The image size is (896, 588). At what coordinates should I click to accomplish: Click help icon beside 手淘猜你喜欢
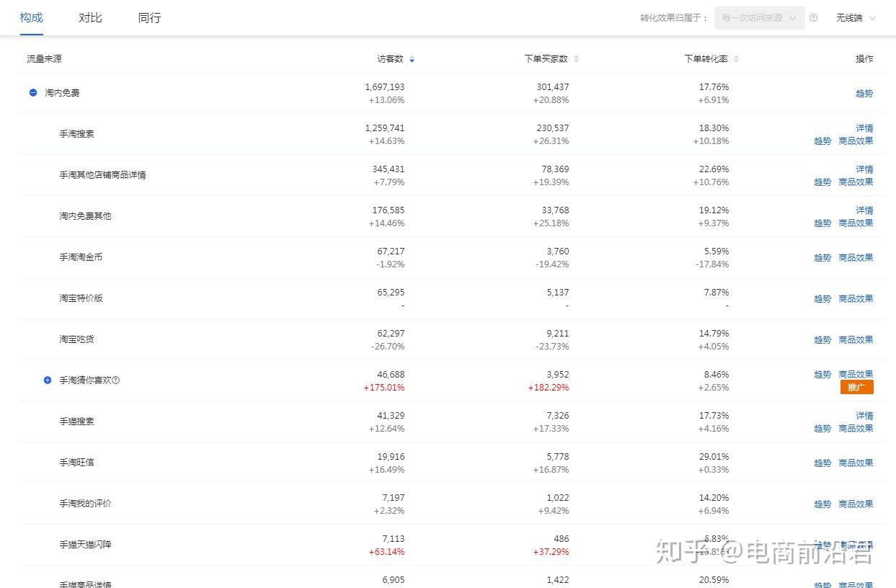point(116,380)
